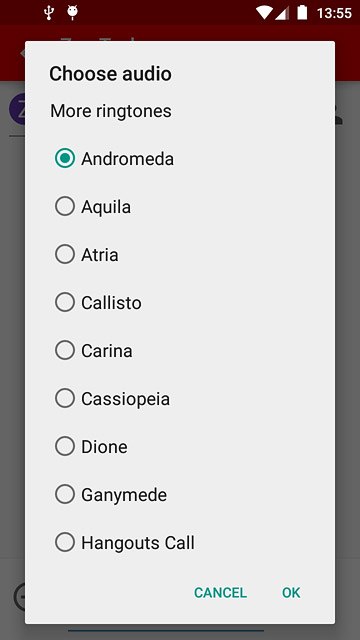Select Atria radio button
This screenshot has height=640, width=360.
65,254
